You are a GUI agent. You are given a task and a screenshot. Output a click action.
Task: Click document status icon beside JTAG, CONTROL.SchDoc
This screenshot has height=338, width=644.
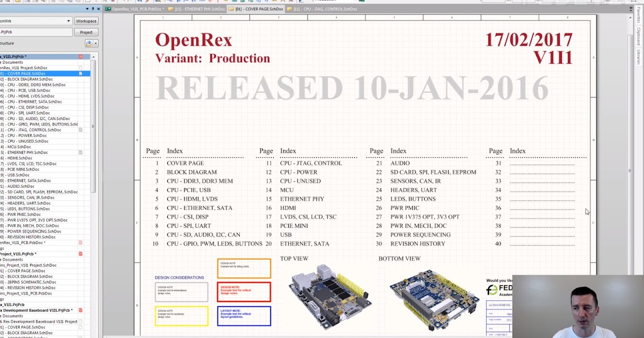[80, 130]
